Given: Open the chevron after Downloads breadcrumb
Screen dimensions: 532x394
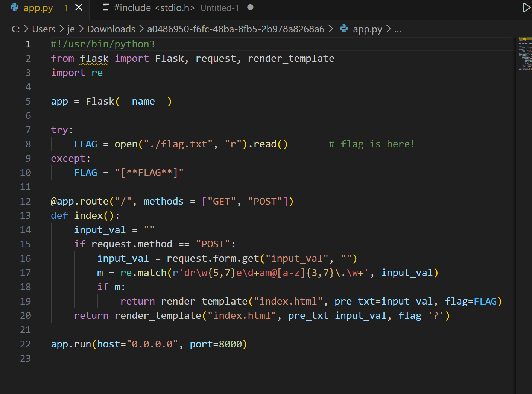Looking at the screenshot, I should 141,29.
